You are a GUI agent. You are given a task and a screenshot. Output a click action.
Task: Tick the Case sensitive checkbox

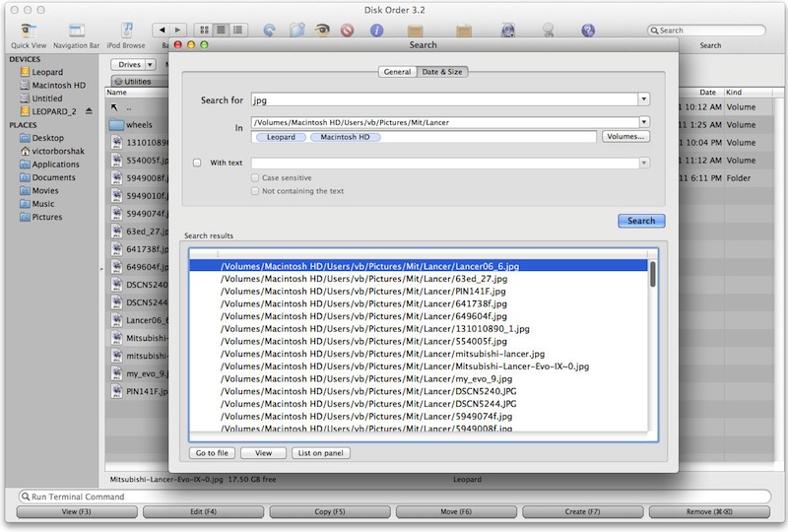pos(254,178)
